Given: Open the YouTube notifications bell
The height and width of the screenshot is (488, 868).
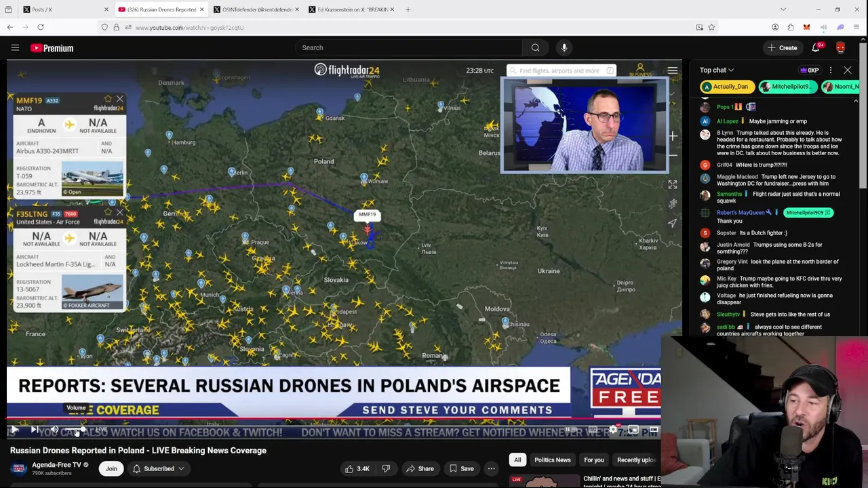Looking at the screenshot, I should point(816,47).
